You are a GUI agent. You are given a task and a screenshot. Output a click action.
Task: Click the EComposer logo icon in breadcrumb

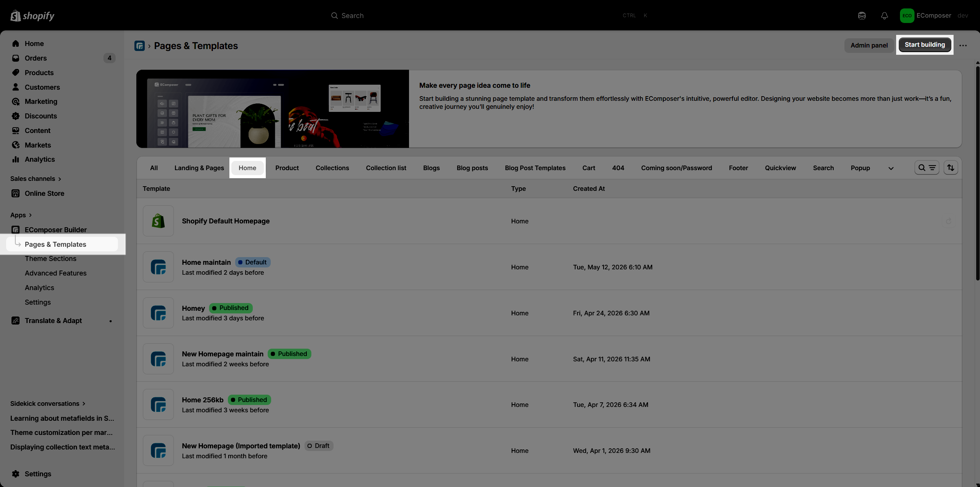coord(139,46)
